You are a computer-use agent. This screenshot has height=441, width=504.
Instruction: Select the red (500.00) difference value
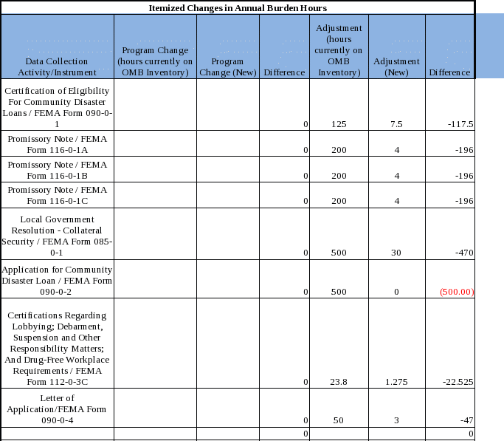457,292
